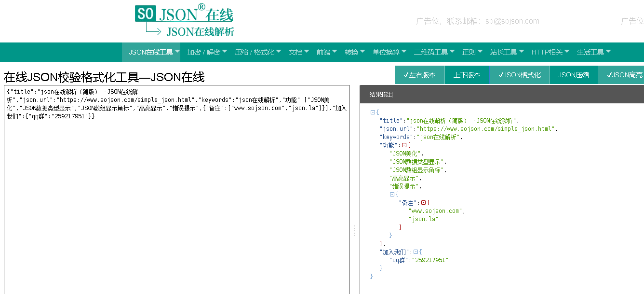This screenshot has height=294, width=644.
Task: Click the "qq群" key in output
Action: click(399, 260)
